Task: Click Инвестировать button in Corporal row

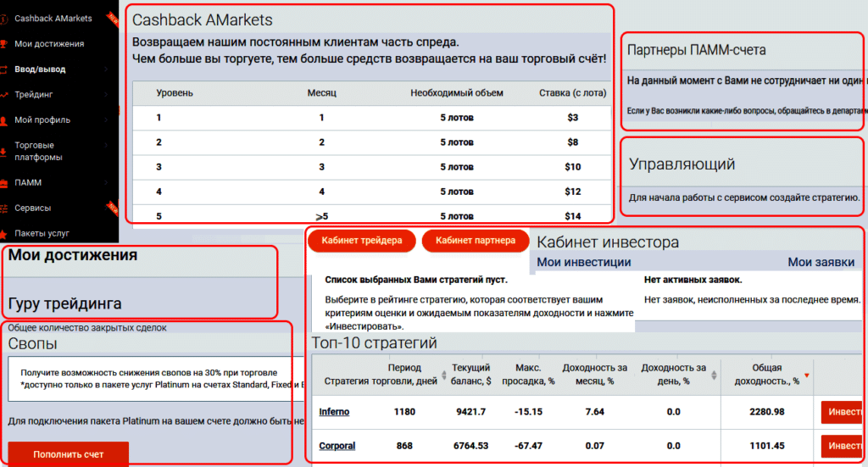Action: pos(842,446)
